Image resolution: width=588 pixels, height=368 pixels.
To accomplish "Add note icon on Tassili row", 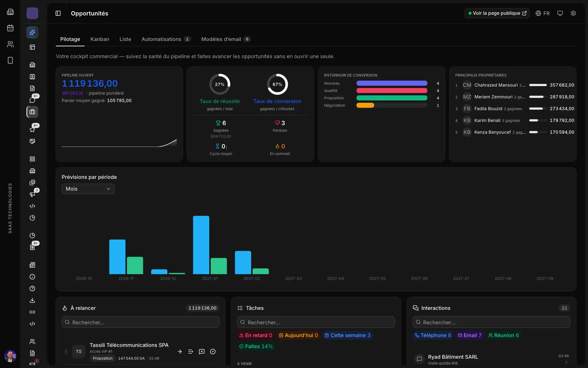I will coord(202,352).
